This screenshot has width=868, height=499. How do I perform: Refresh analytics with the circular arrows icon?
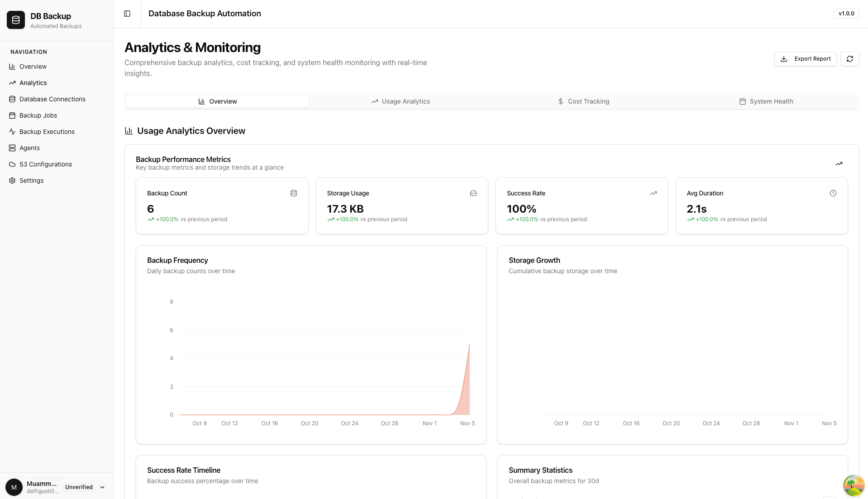(849, 59)
